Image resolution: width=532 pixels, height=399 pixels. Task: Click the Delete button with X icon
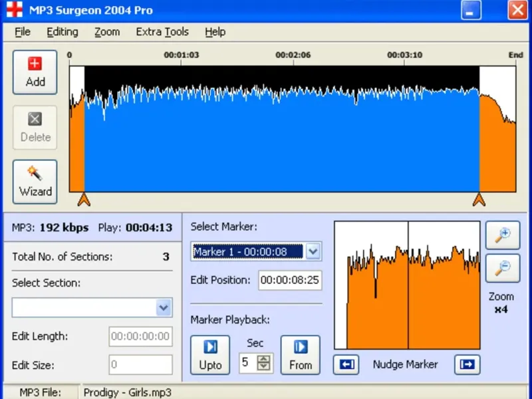coord(35,128)
